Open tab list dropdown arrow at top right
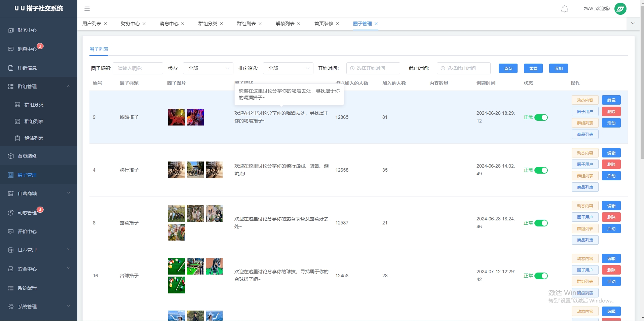 coord(633,24)
